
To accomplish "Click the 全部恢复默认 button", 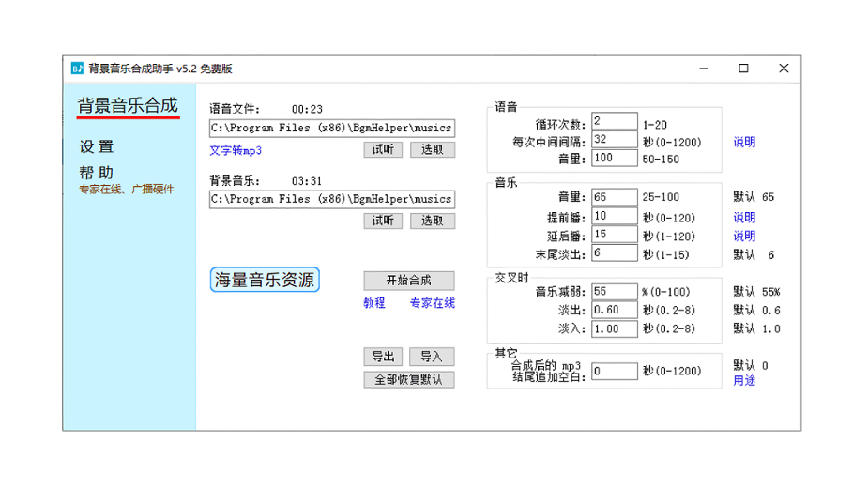I will [x=409, y=379].
